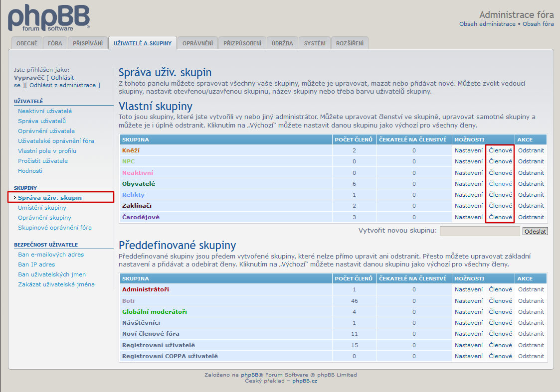Open the Zaklínači group name
Viewport: 560px width, 392px height.
click(x=137, y=206)
